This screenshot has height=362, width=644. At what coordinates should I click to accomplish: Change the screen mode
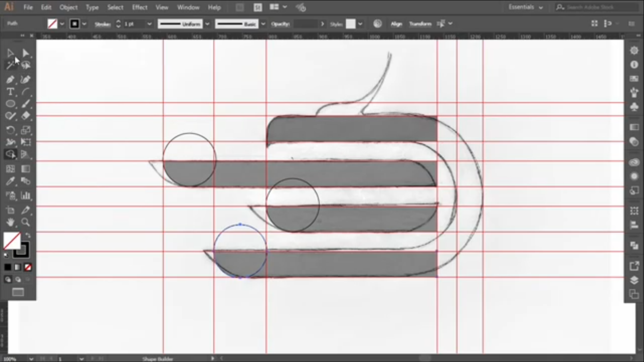pos(18,292)
